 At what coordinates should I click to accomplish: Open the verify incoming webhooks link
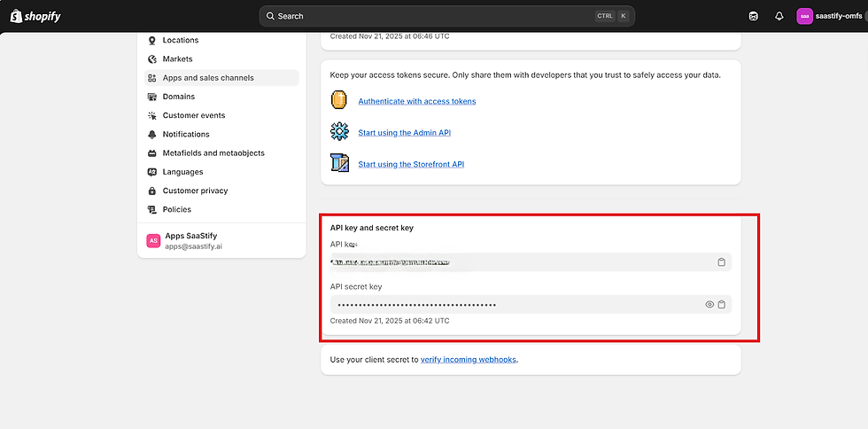click(469, 359)
